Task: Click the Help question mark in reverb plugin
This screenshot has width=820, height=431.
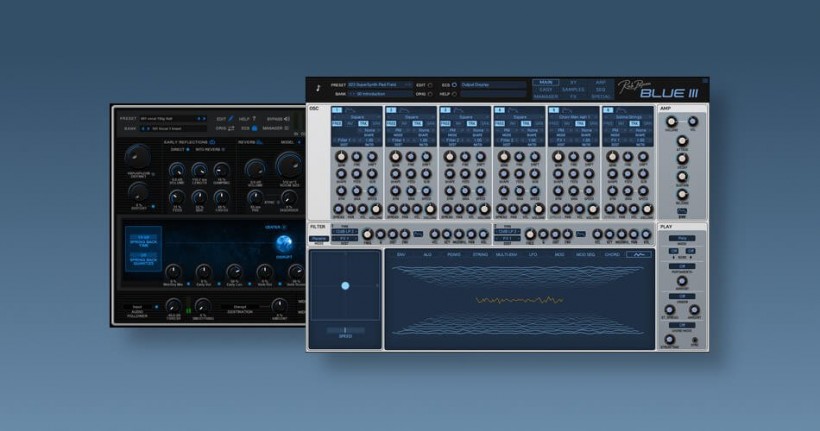Action: pyautogui.click(x=254, y=118)
